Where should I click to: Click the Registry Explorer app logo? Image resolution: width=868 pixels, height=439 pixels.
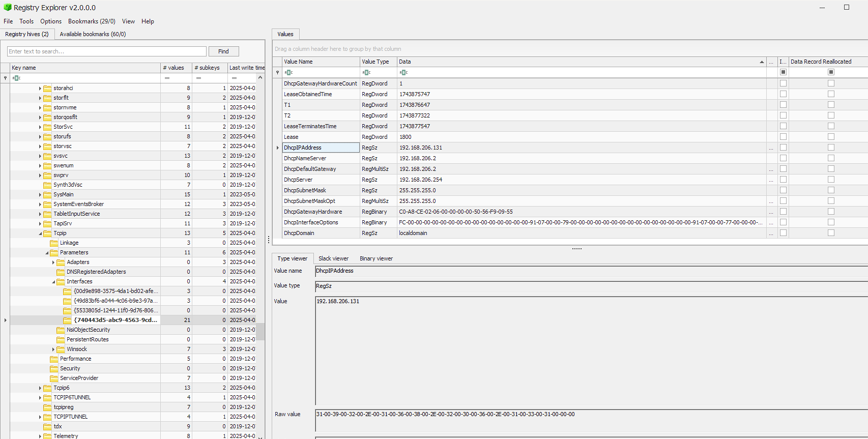(7, 8)
